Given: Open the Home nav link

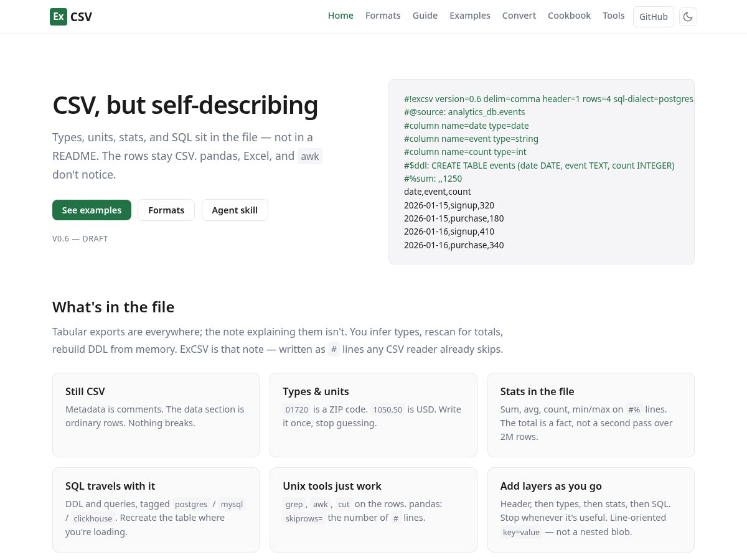Looking at the screenshot, I should point(341,16).
